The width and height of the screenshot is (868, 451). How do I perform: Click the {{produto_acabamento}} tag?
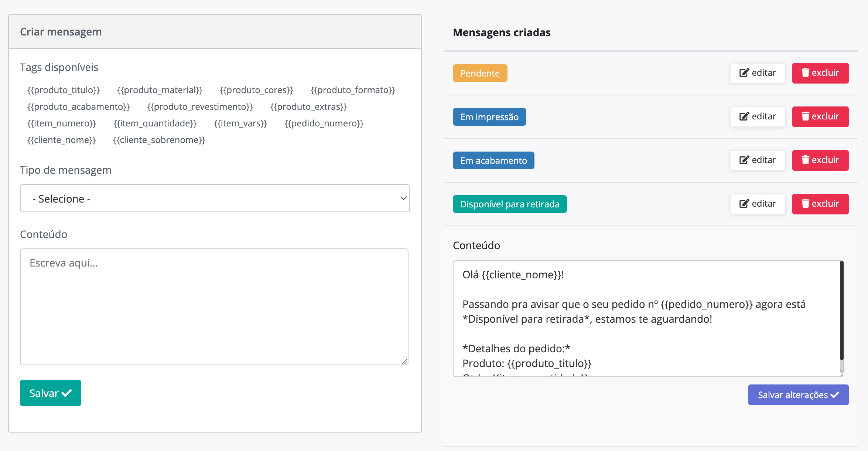click(79, 107)
